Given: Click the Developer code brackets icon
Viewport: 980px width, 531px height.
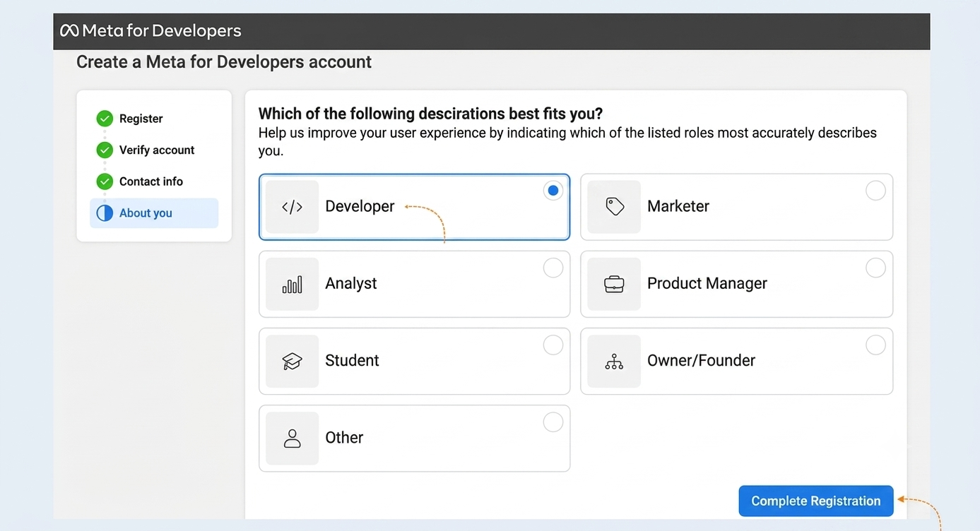Looking at the screenshot, I should pyautogui.click(x=292, y=207).
